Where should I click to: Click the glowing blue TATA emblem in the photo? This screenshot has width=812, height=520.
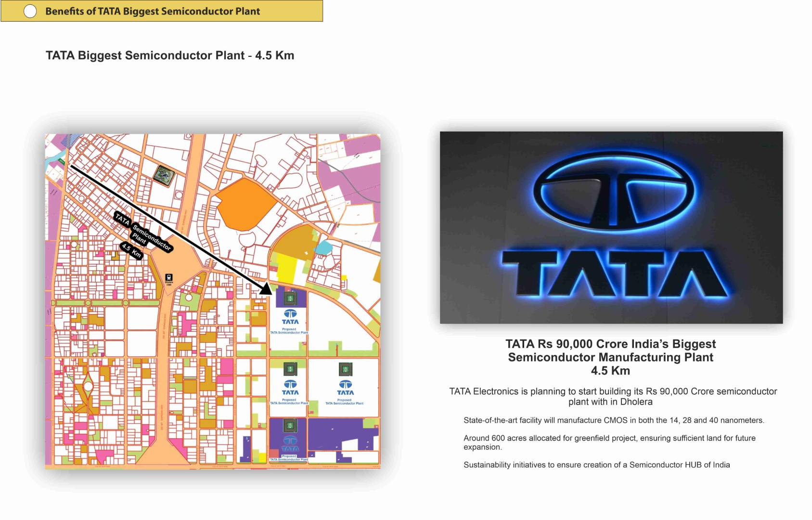(x=614, y=193)
